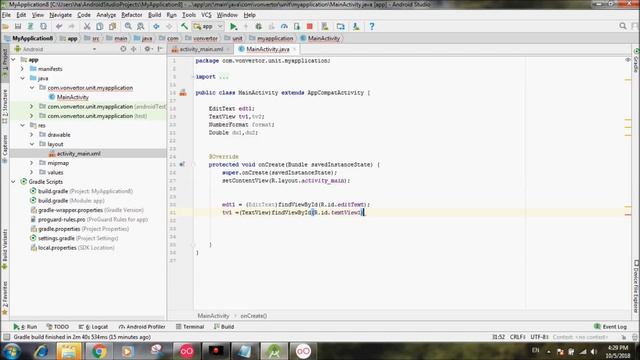Expand the mipmap folder

point(32,163)
